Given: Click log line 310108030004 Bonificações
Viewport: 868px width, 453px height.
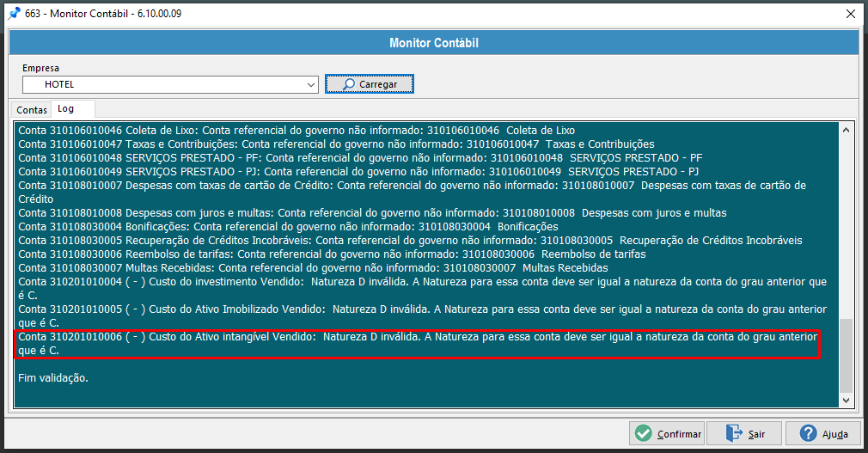Looking at the screenshot, I should [289, 227].
